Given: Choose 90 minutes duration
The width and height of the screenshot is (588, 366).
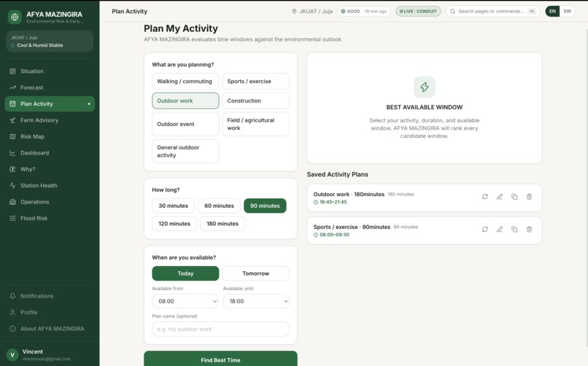Looking at the screenshot, I should 265,206.
